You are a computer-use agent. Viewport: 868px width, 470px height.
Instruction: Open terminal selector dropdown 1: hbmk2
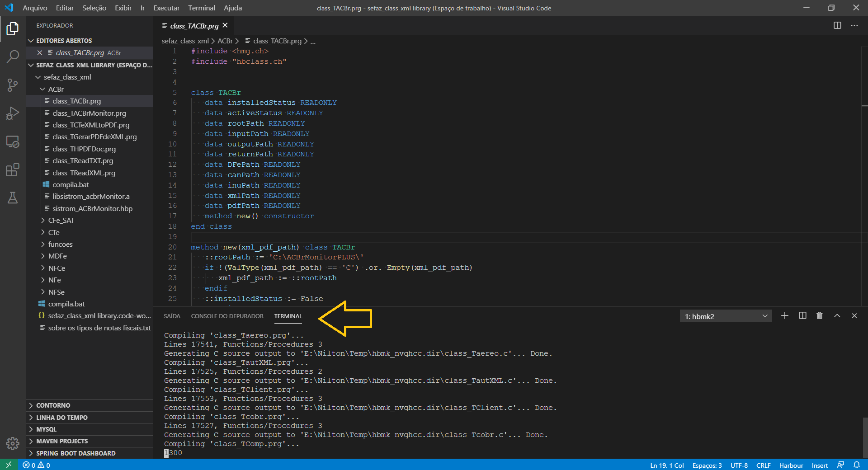point(726,316)
